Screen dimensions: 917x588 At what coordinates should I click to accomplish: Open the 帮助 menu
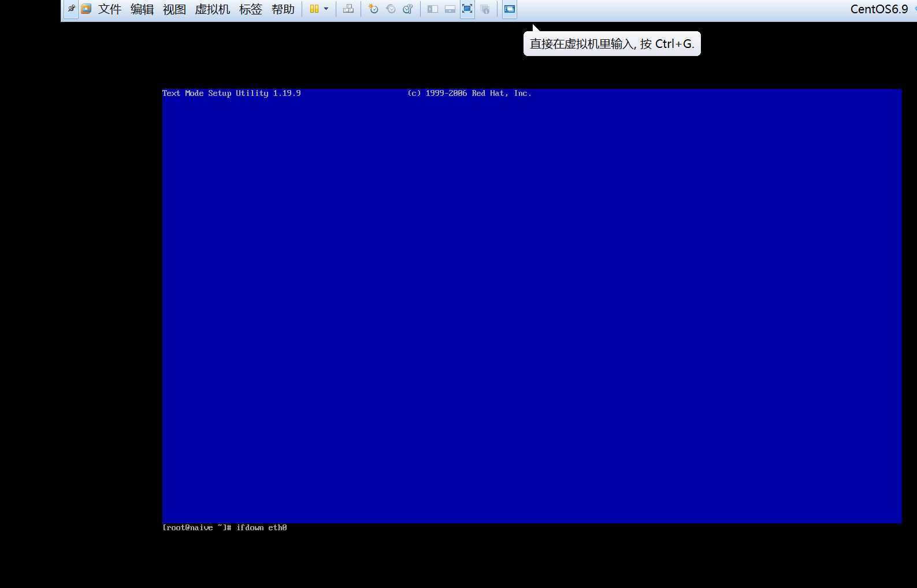point(283,9)
